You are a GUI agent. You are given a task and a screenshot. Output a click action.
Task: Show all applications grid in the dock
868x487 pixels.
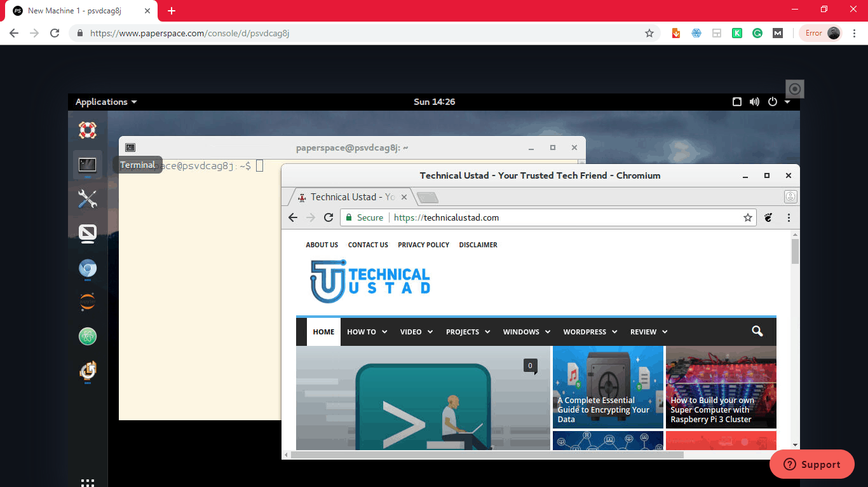[x=88, y=482]
